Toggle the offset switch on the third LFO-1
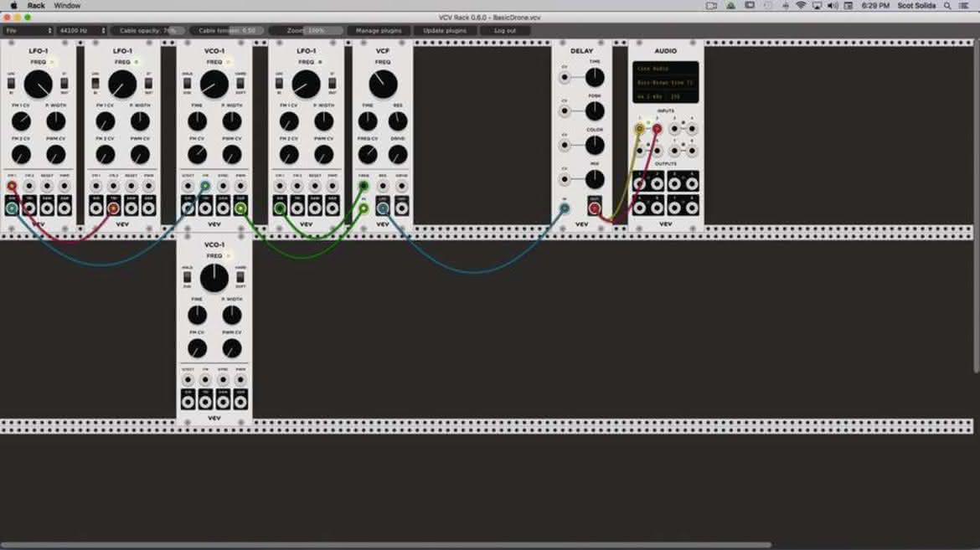980x550 pixels. tap(279, 83)
